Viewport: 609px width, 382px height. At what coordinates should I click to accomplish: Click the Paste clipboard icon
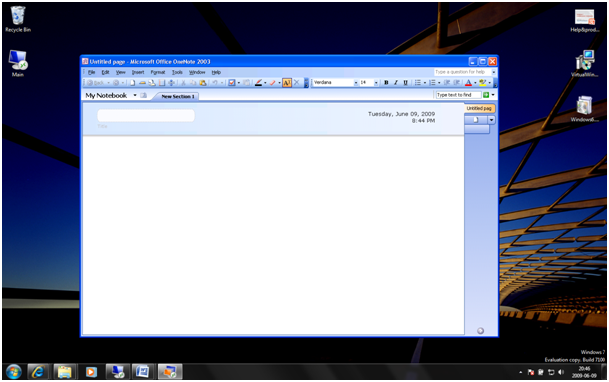[203, 83]
